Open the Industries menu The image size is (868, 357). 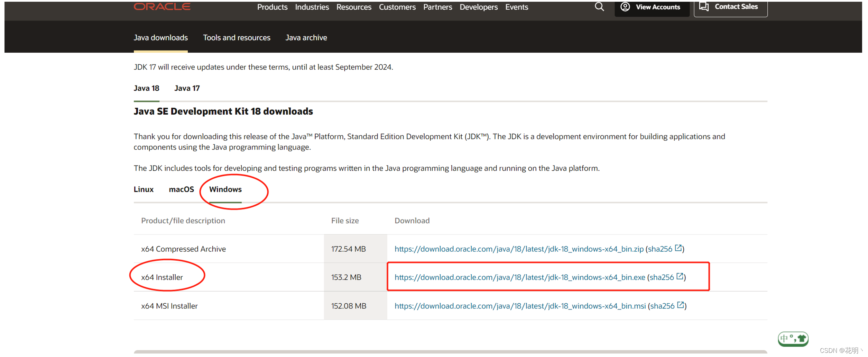point(312,7)
